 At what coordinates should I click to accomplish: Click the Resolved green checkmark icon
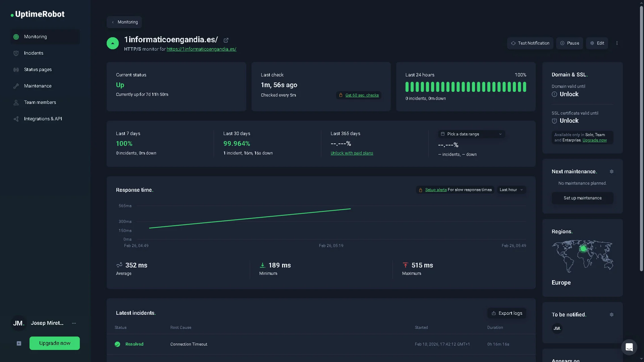(x=117, y=344)
